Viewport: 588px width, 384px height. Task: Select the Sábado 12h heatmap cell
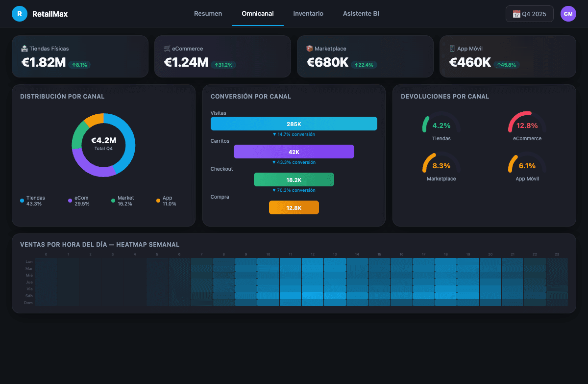[312, 296]
